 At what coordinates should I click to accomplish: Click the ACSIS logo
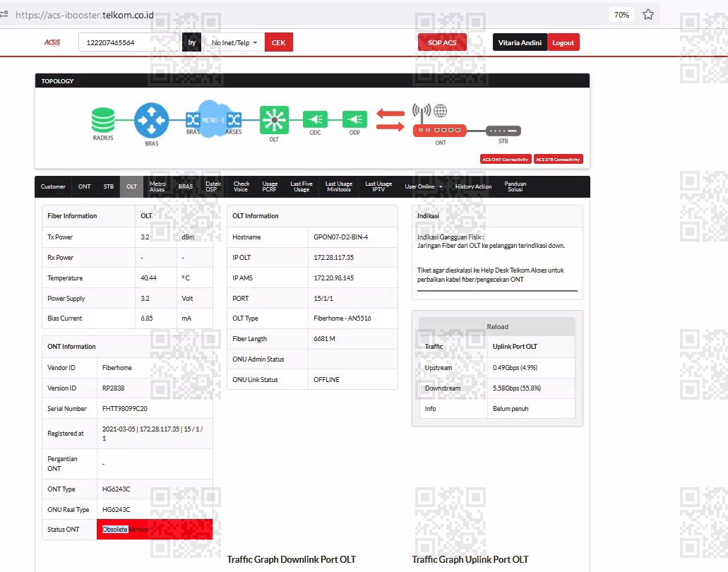(x=52, y=42)
